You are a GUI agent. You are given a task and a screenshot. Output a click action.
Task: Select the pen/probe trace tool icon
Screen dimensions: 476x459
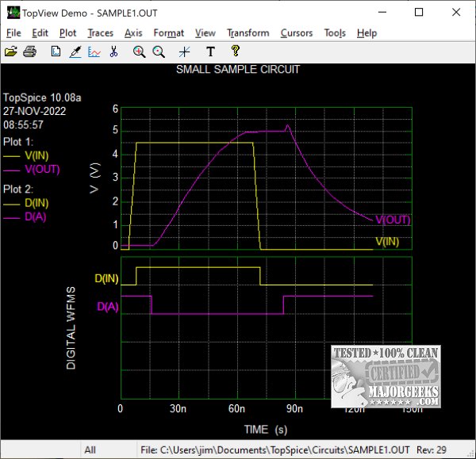(x=75, y=52)
